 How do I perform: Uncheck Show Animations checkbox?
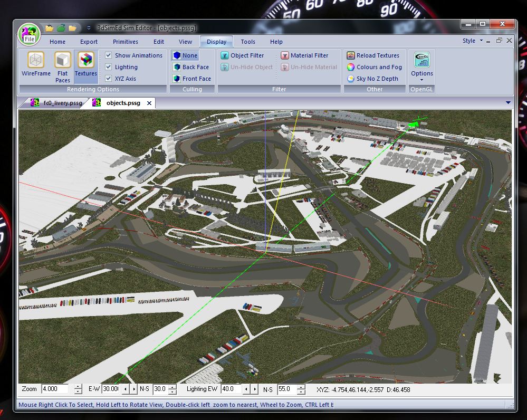click(109, 55)
